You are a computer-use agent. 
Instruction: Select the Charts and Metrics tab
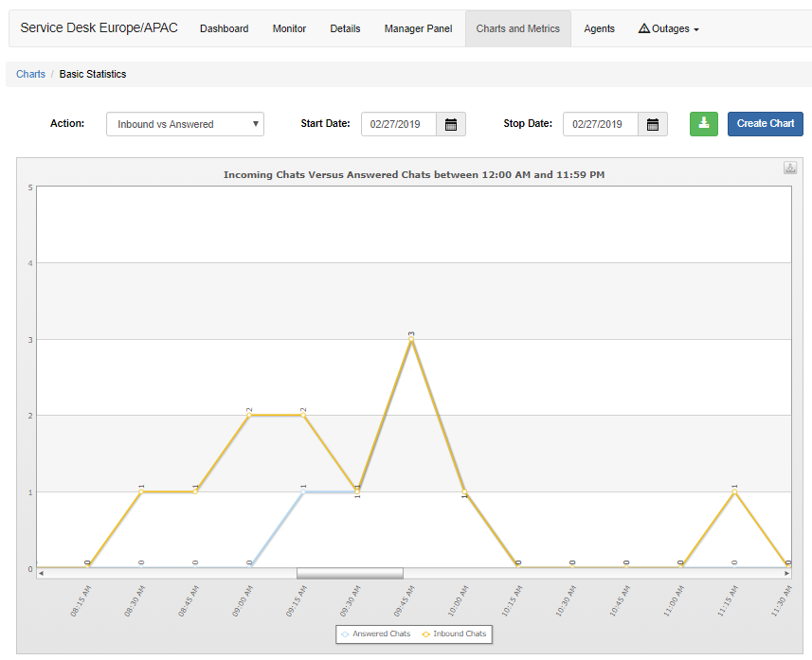pos(518,28)
